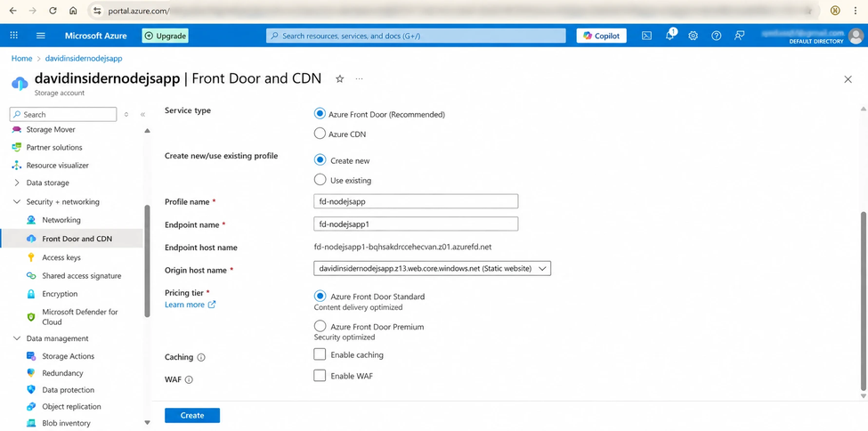Click the sidebar Search box
Viewport: 868px width, 431px height.
(63, 115)
